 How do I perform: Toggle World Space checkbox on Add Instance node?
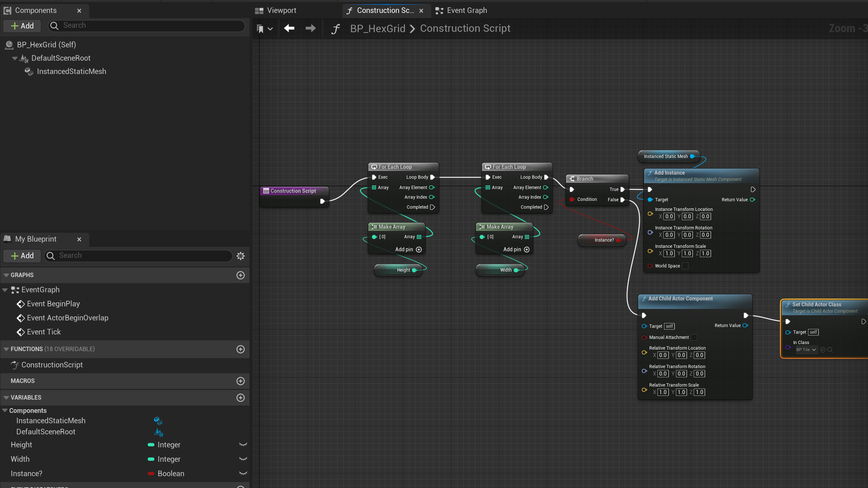pyautogui.click(x=685, y=266)
